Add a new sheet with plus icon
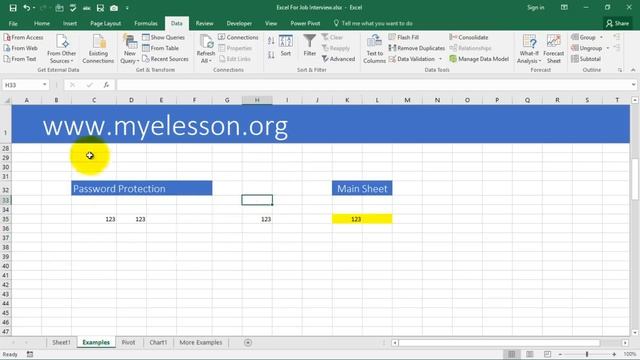 [x=248, y=342]
